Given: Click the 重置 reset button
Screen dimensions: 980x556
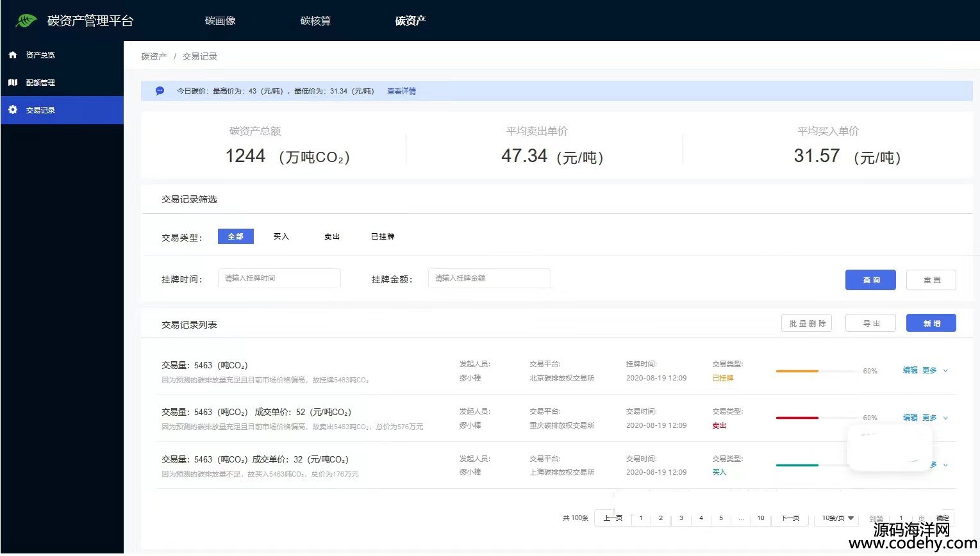Looking at the screenshot, I should [931, 280].
